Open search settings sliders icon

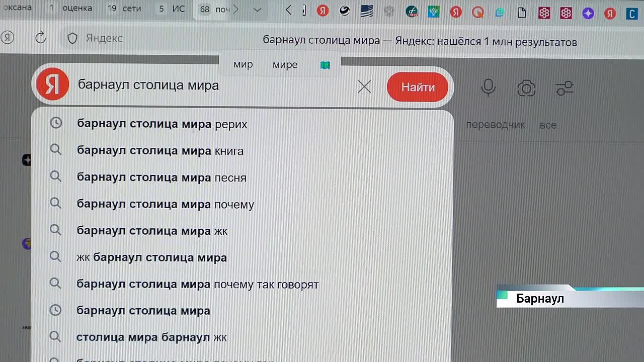[564, 88]
